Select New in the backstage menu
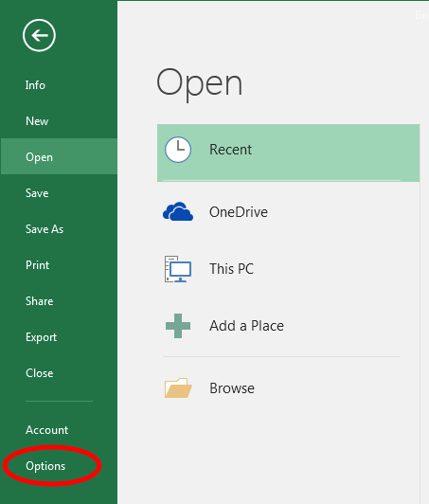This screenshot has width=429, height=504. (x=37, y=121)
